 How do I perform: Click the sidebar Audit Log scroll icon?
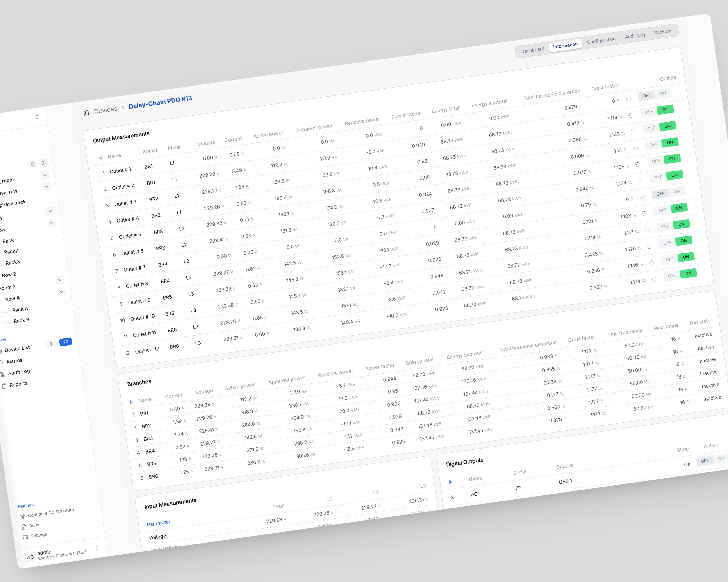tap(3, 374)
